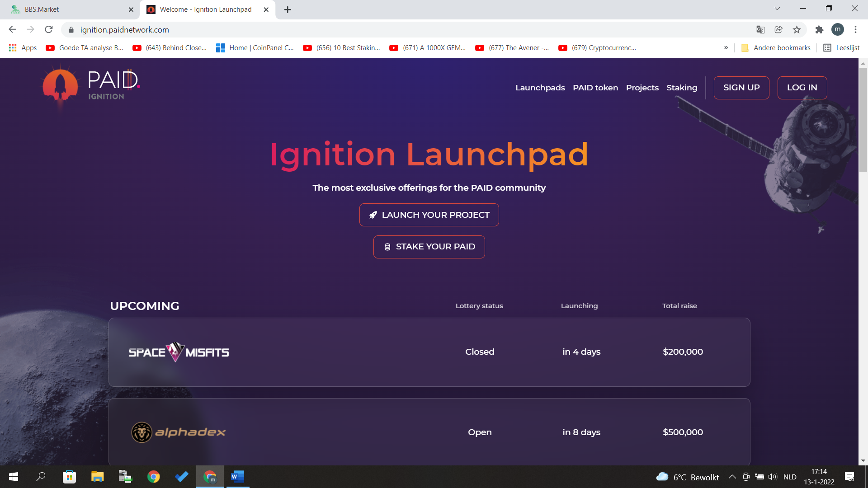The height and width of the screenshot is (488, 868).
Task: Open the Projects nav item
Action: 642,88
